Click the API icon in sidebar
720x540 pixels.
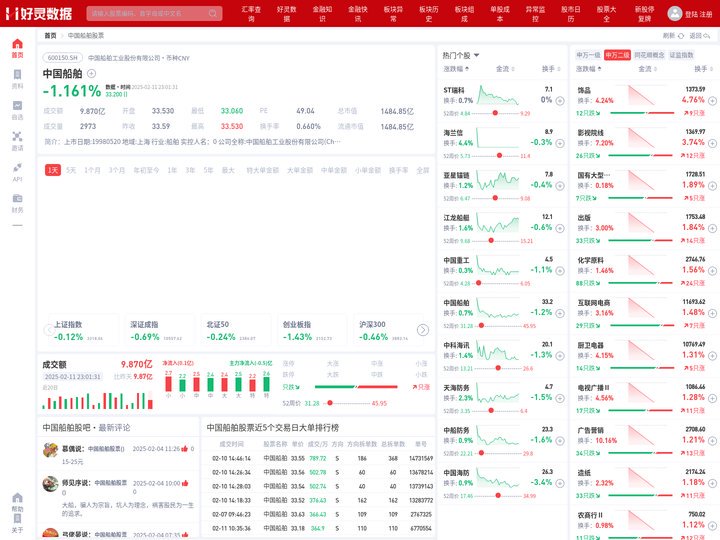point(17,167)
